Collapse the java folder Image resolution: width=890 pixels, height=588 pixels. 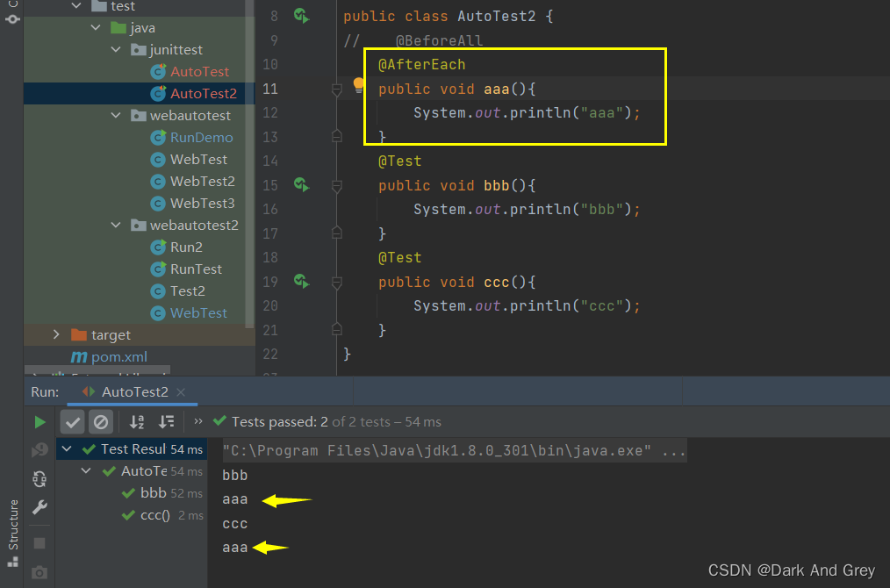(96, 27)
